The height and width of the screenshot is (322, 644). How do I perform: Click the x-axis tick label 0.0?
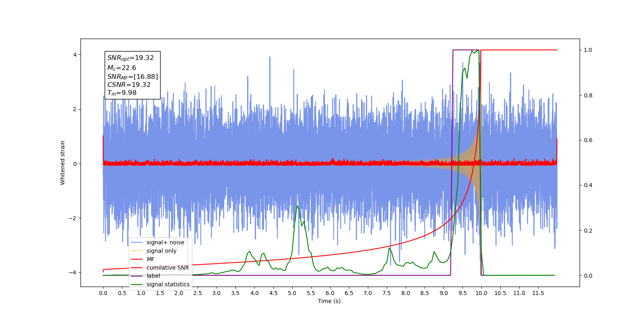103,293
